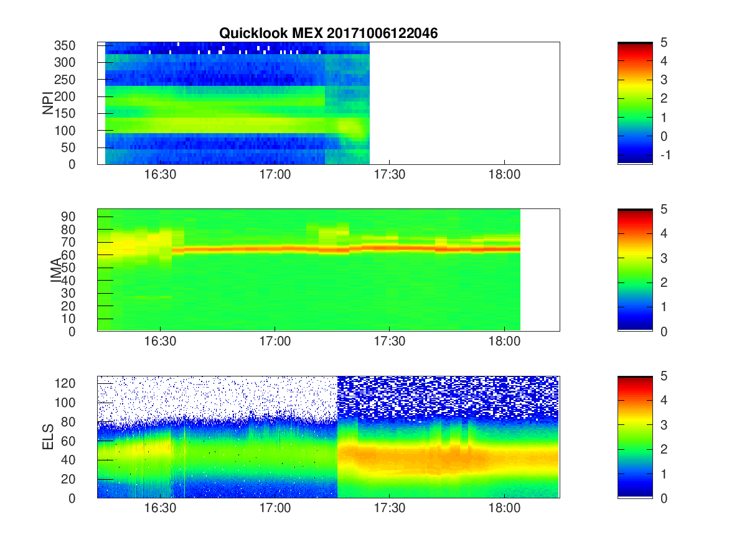Click "17:00" below the ELS plot
The width and height of the screenshot is (747, 560).
point(275,509)
